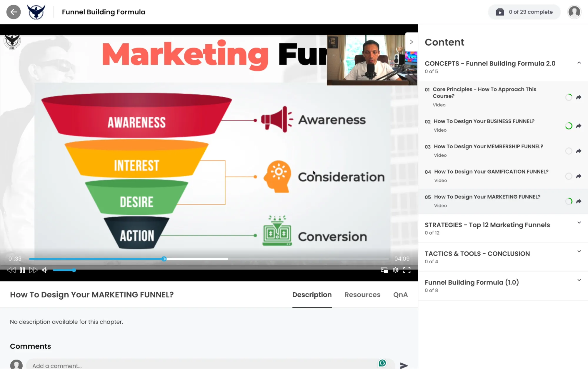
Task: Pause the video playback
Action: 22,270
